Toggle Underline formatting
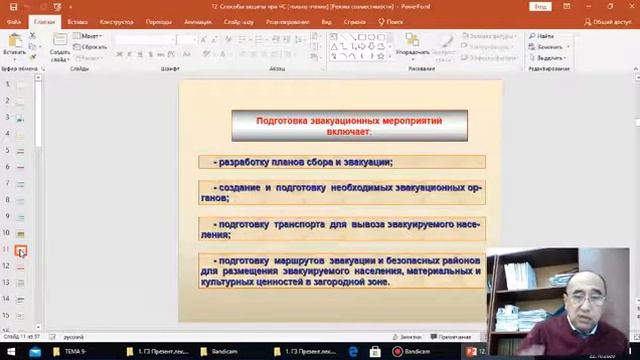Image resolution: width=640 pixels, height=360 pixels. pos(140,54)
